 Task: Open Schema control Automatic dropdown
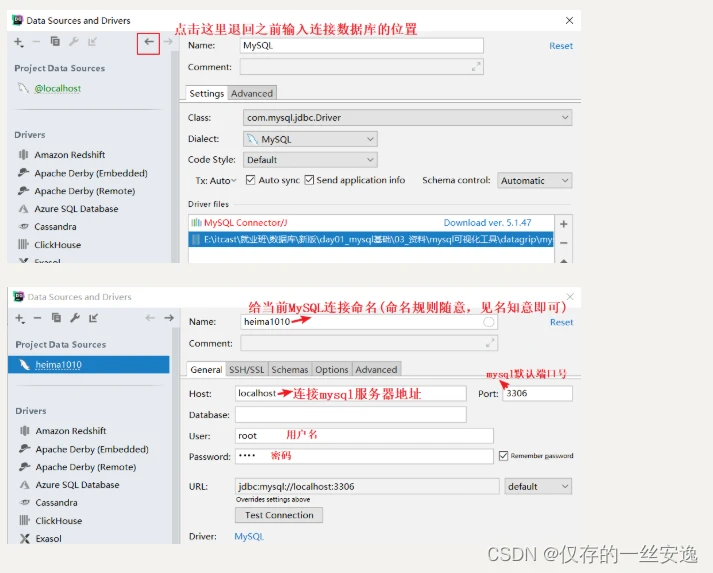coord(535,181)
